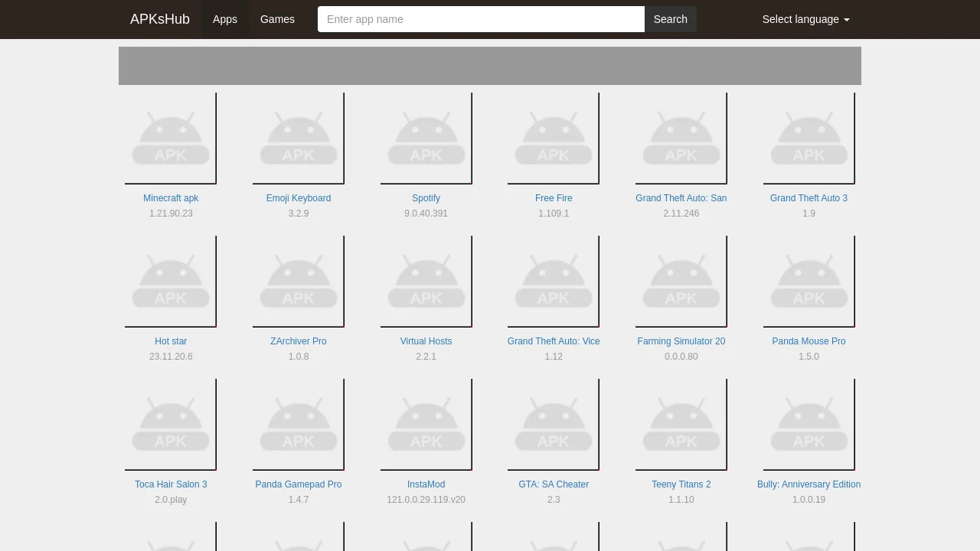Open the Toca Hair Salon 3 icon

coord(171,425)
